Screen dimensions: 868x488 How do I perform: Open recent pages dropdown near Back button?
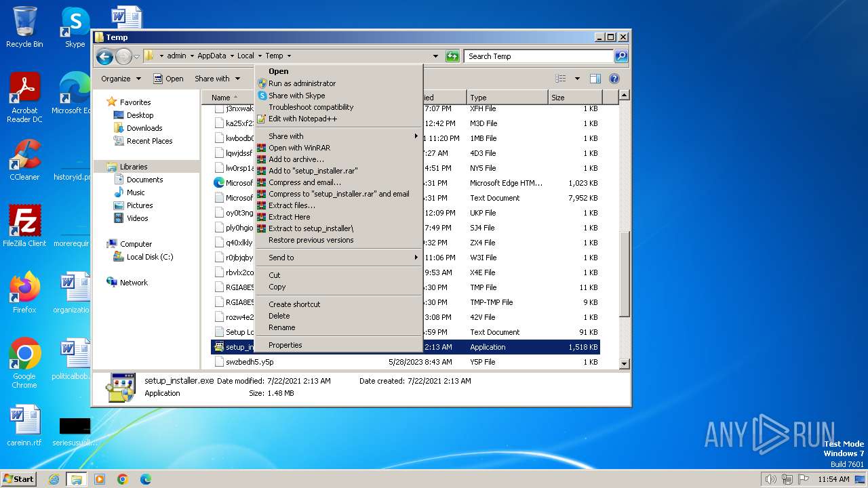pos(137,56)
